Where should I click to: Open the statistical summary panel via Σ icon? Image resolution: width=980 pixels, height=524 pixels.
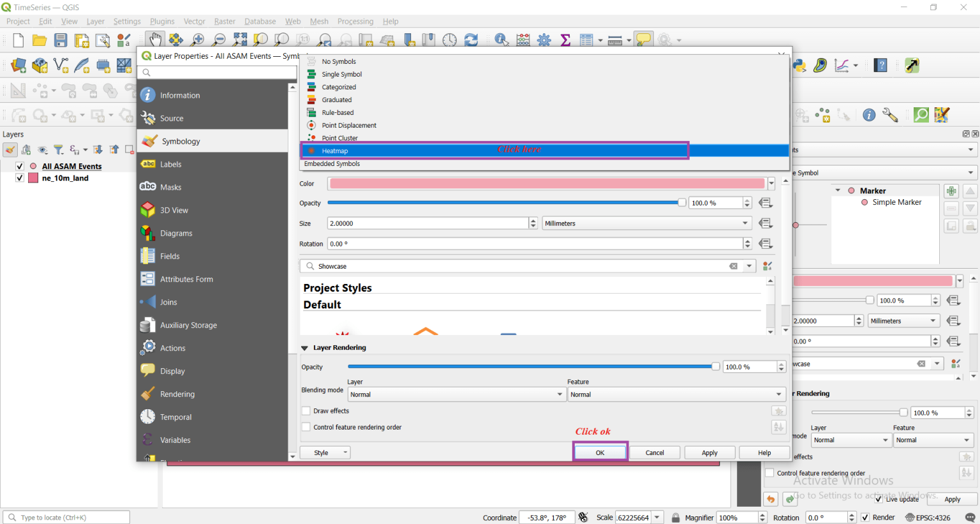pyautogui.click(x=565, y=40)
